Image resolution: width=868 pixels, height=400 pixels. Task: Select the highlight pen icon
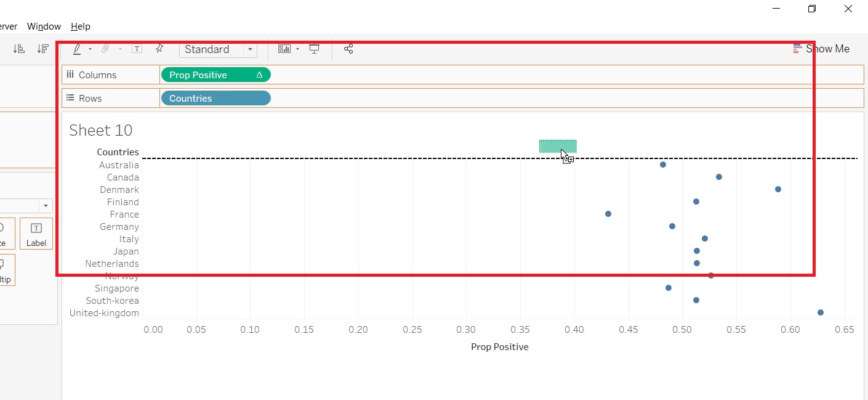77,49
